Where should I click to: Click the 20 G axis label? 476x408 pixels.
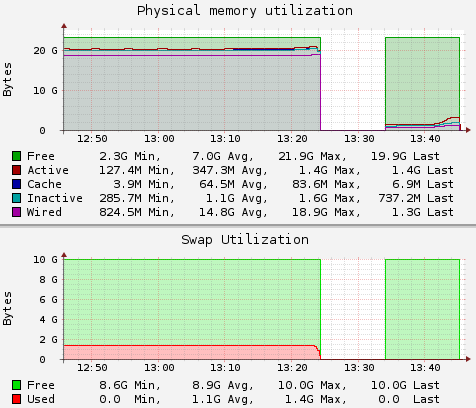(45, 51)
